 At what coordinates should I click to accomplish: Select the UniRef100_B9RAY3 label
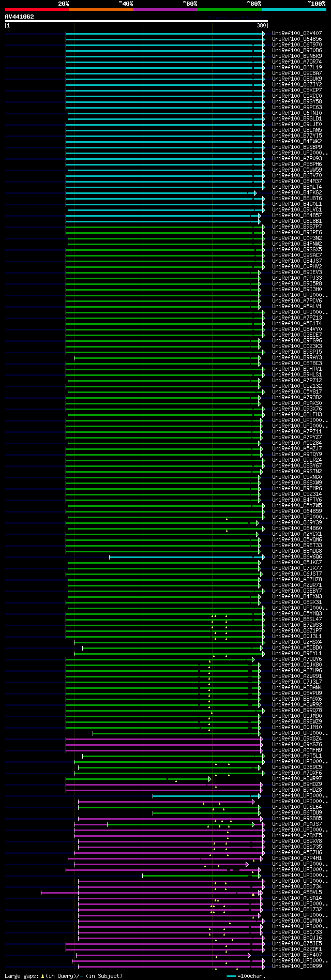pos(297,358)
